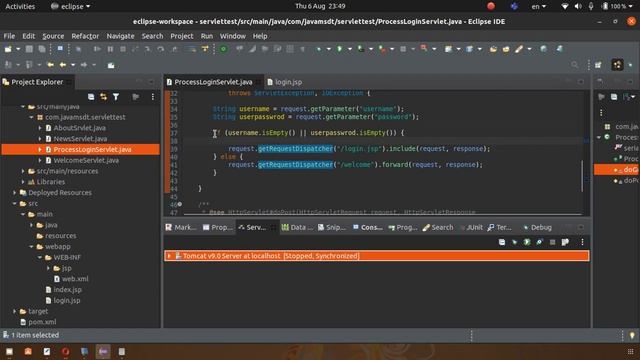Expand the Libraries node

(x=23, y=182)
